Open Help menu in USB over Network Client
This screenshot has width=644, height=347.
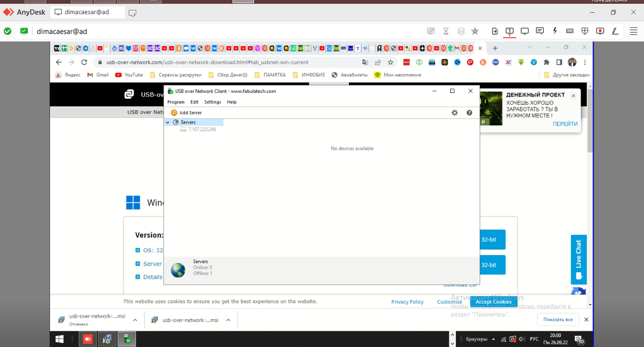231,102
